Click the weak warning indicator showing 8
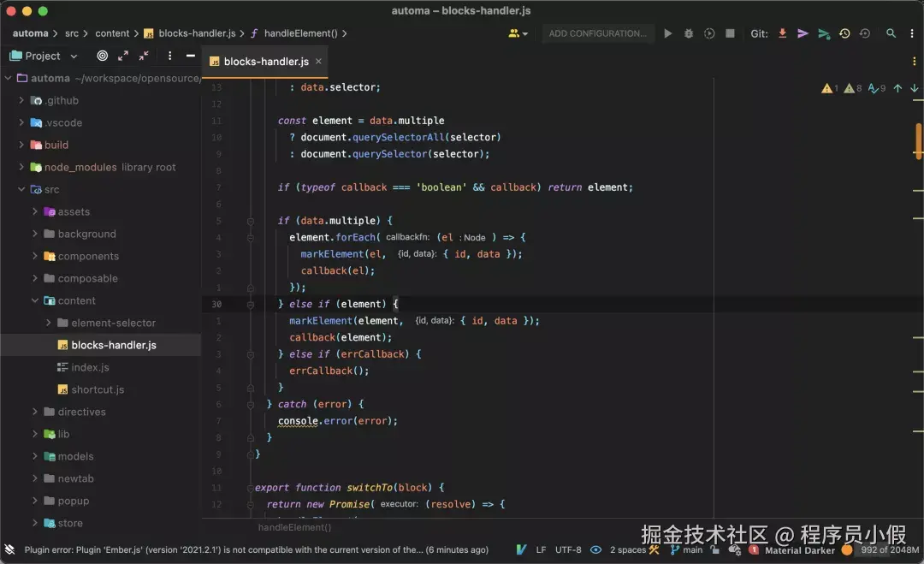 tap(853, 88)
